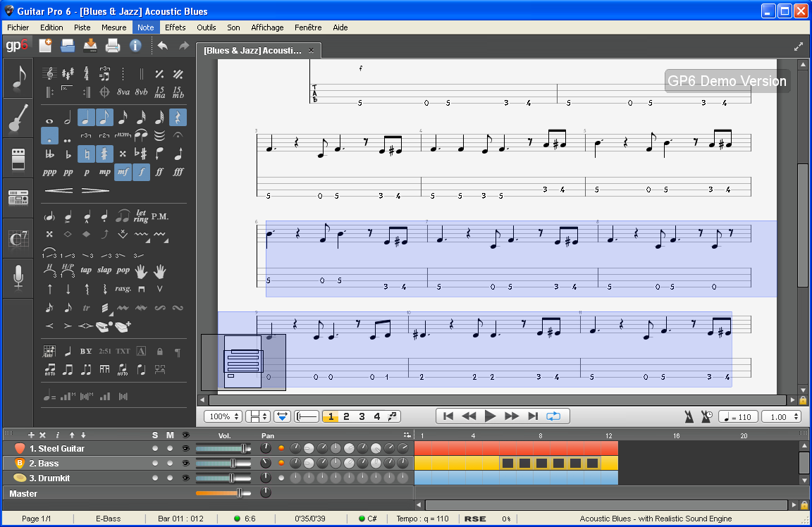Click the metronome icon
Image resolution: width=812 pixels, height=527 pixels.
tap(689, 416)
